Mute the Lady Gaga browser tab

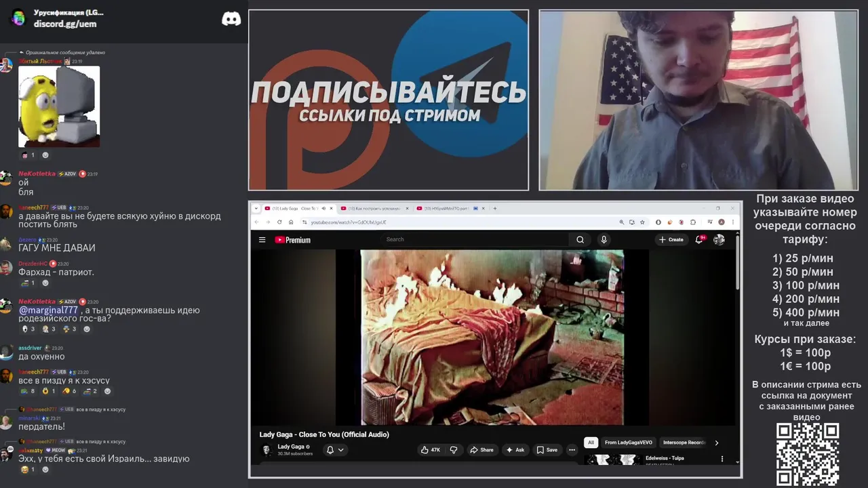(x=323, y=208)
